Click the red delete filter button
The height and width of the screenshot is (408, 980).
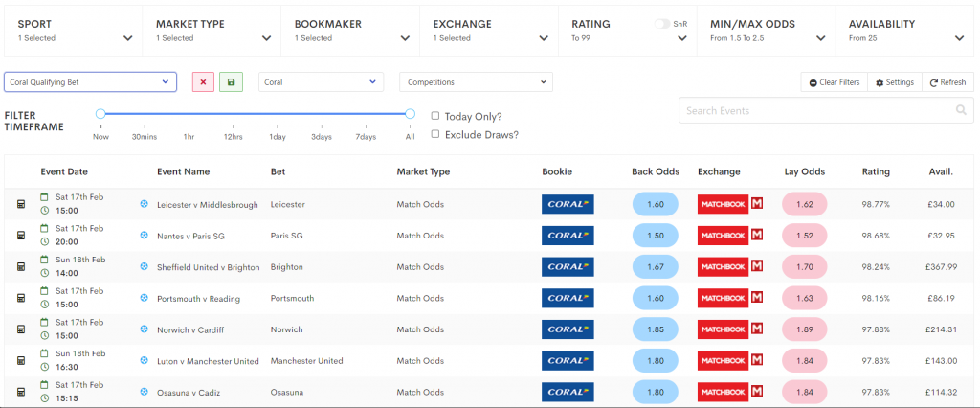click(x=203, y=82)
